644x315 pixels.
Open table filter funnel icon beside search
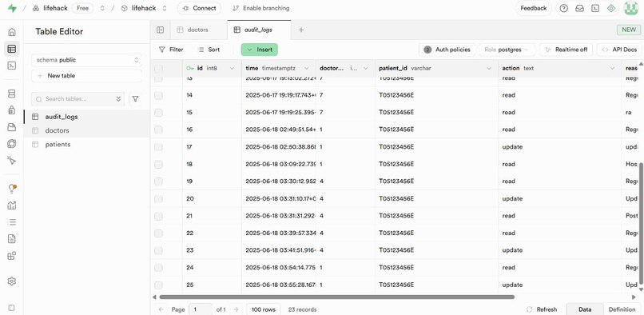point(135,98)
